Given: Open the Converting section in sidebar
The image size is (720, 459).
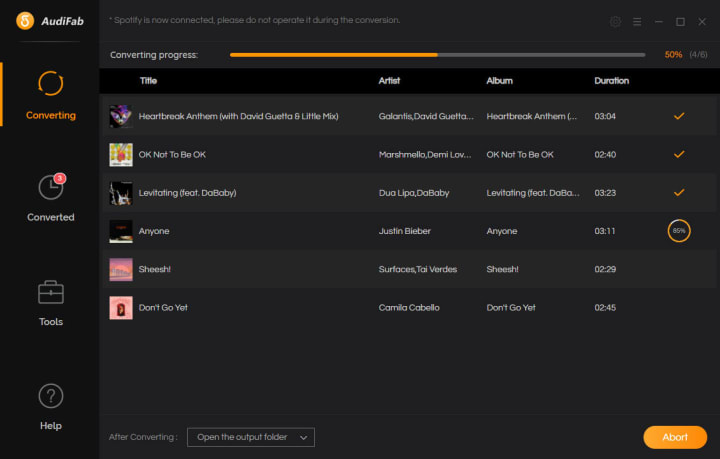Looking at the screenshot, I should click(51, 95).
